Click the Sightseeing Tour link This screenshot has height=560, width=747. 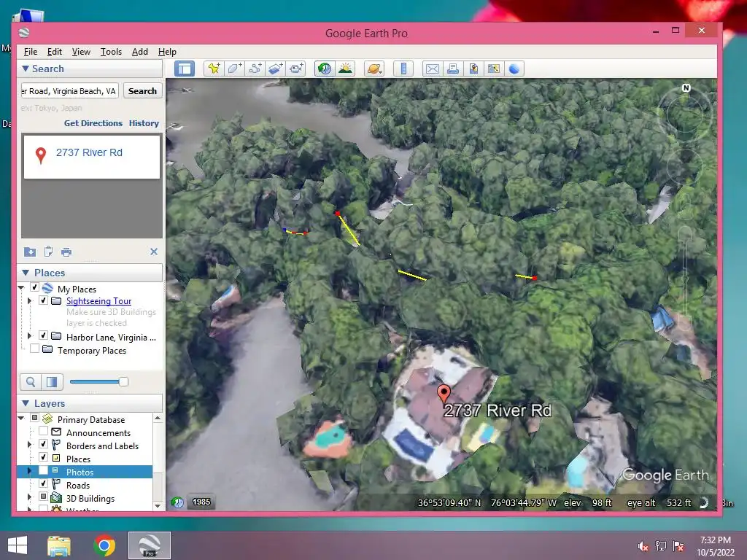pos(98,301)
